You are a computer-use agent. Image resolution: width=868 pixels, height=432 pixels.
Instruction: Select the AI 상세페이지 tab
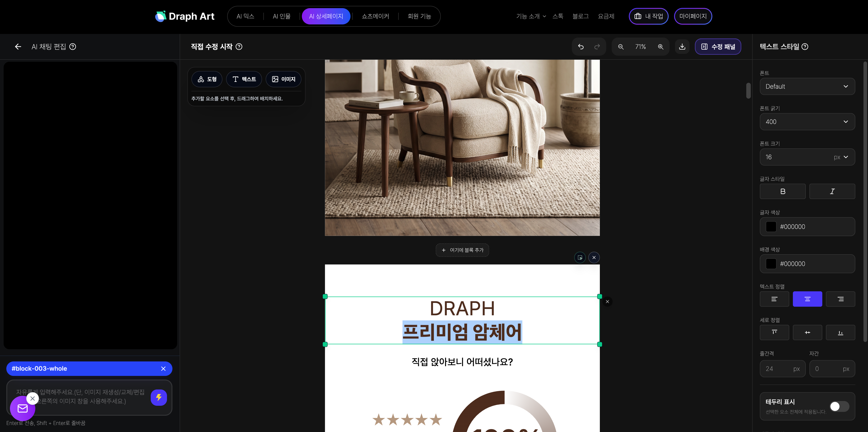[326, 16]
